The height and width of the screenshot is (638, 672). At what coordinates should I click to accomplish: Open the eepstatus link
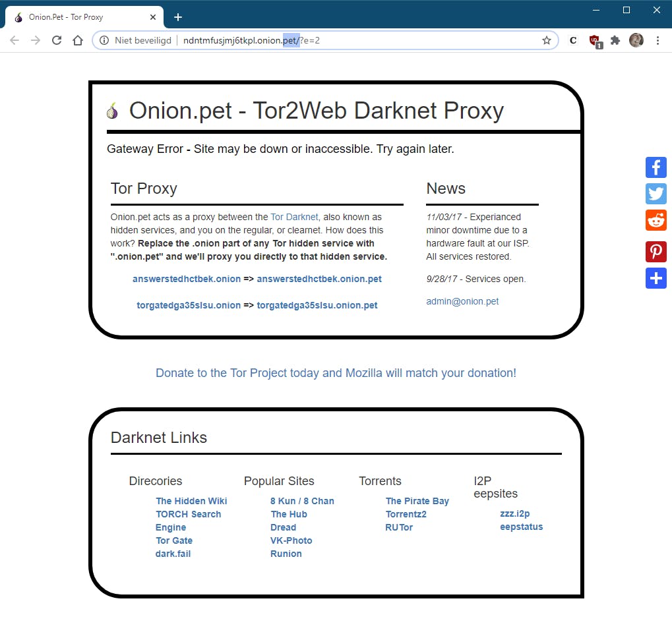point(521,527)
